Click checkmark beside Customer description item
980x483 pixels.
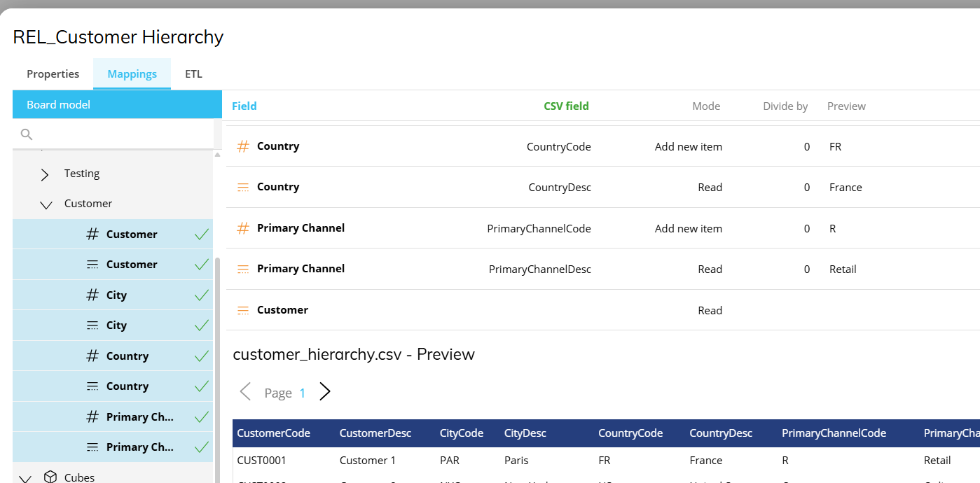pyautogui.click(x=202, y=265)
